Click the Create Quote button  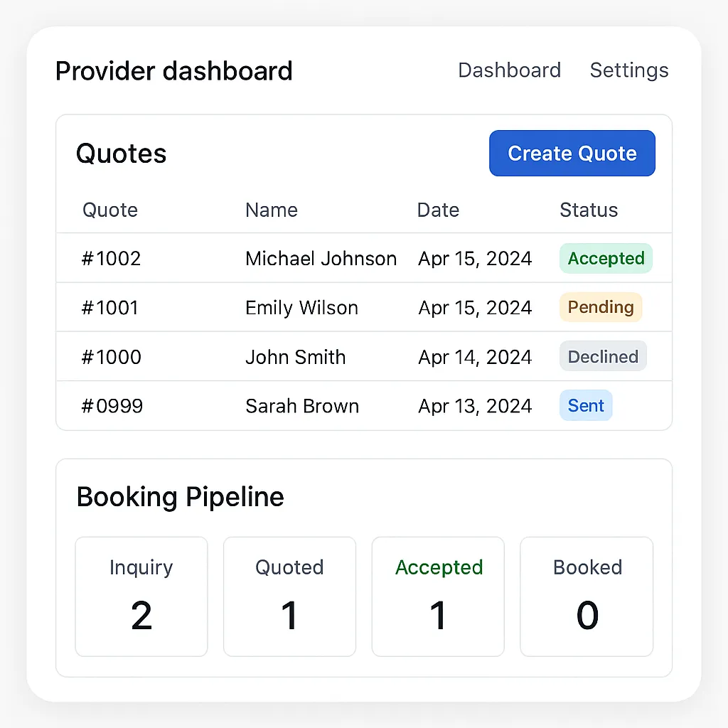tap(572, 154)
